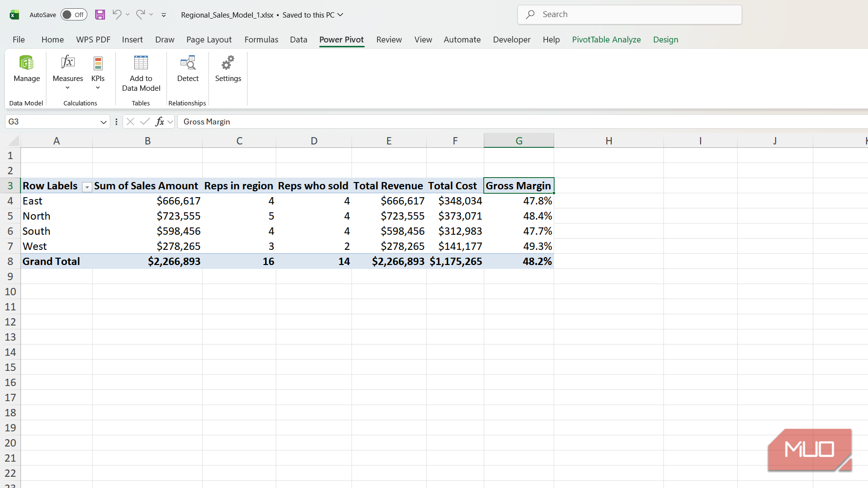This screenshot has height=488, width=868.
Task: Click in the Search box
Action: pos(630,15)
